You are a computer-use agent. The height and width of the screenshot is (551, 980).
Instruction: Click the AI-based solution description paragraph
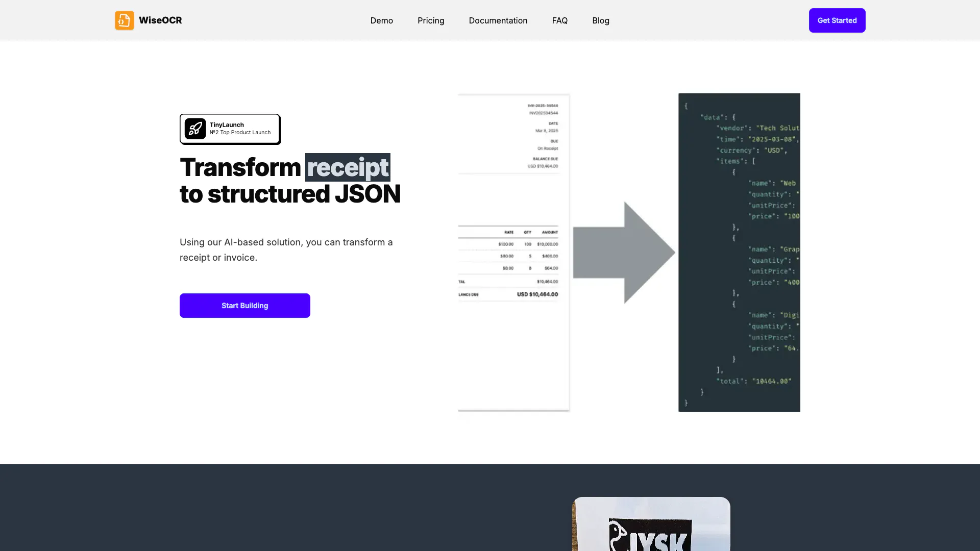286,250
